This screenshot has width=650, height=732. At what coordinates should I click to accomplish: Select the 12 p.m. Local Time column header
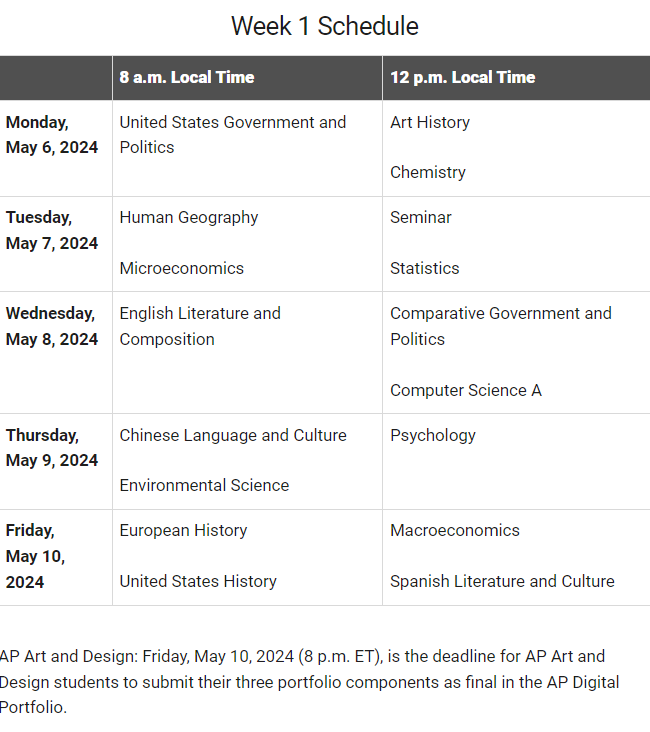(463, 77)
